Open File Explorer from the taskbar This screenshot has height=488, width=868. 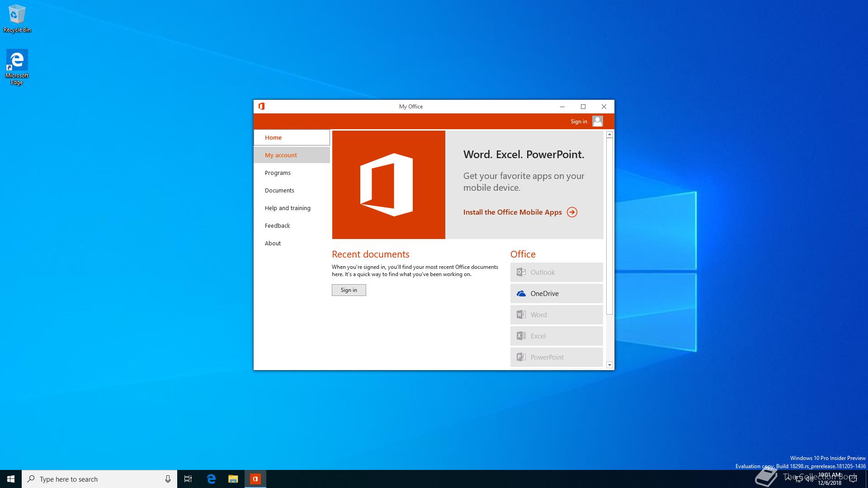click(233, 479)
